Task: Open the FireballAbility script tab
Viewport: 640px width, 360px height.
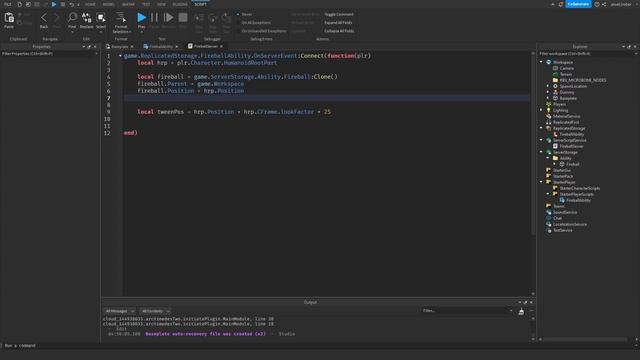Action: click(161, 47)
